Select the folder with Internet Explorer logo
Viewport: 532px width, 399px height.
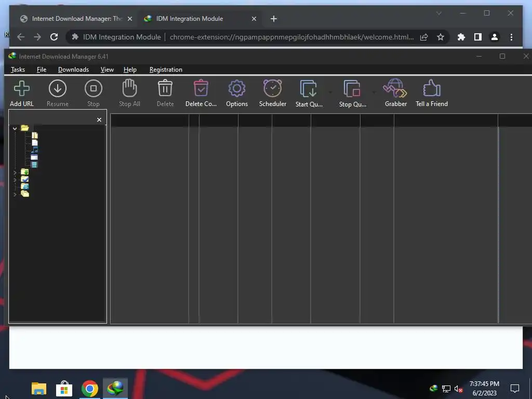pyautogui.click(x=25, y=187)
